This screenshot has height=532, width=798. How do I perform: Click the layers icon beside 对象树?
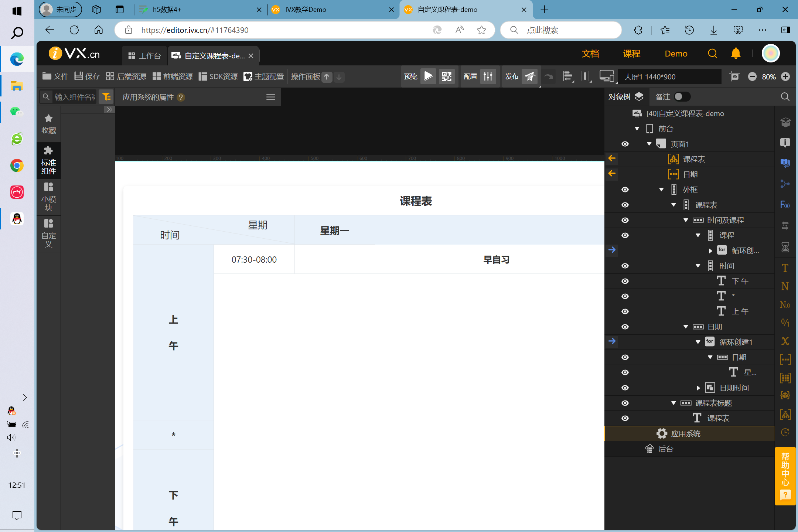[x=639, y=96]
